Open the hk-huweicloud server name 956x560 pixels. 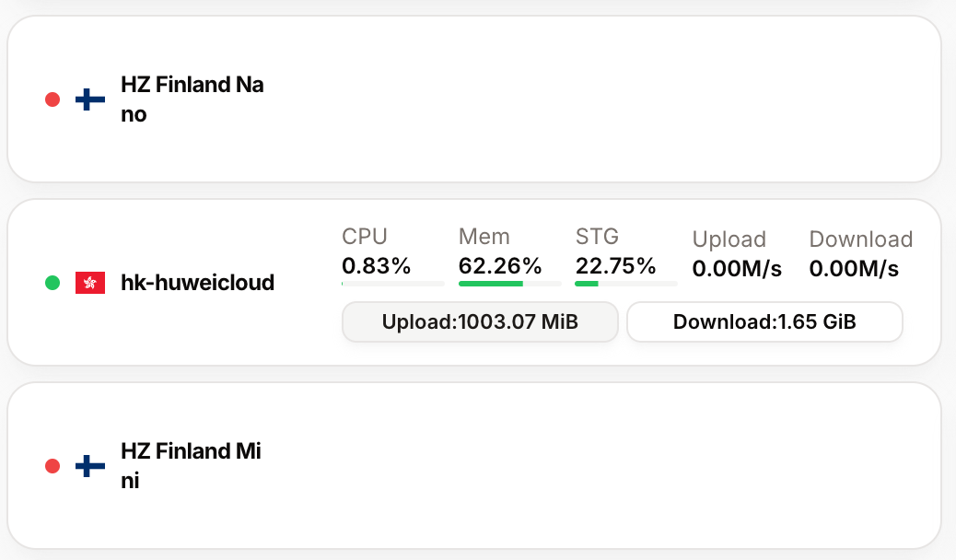(x=197, y=283)
